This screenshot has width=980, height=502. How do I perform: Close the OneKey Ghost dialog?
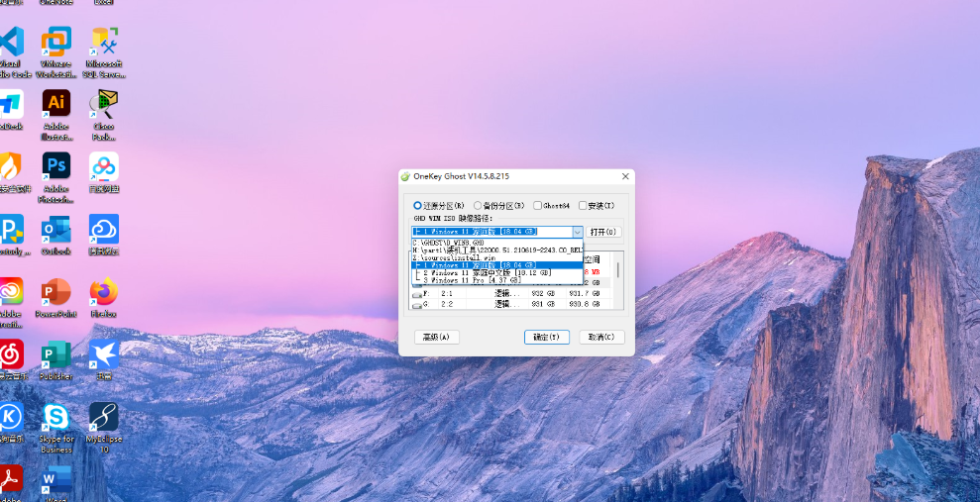[x=625, y=176]
